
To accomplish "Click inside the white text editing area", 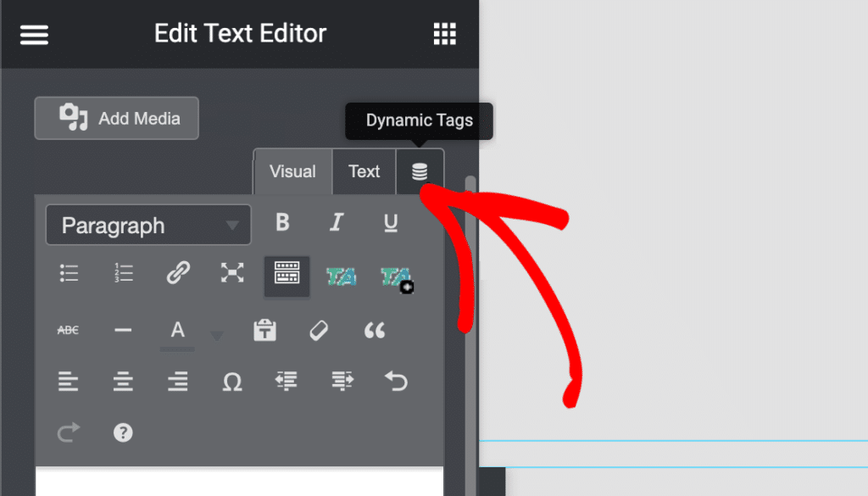I will 239,482.
